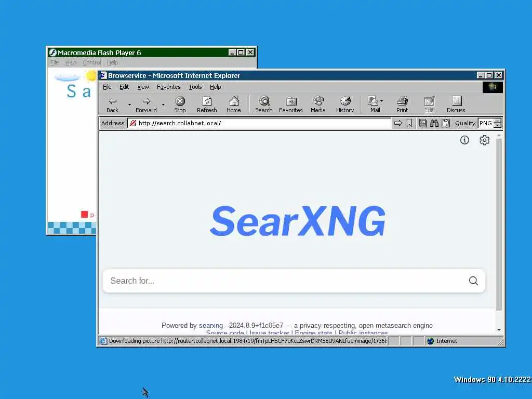This screenshot has width=532, height=399.
Task: Open the Control menu in Flash Player
Action: pos(91,62)
